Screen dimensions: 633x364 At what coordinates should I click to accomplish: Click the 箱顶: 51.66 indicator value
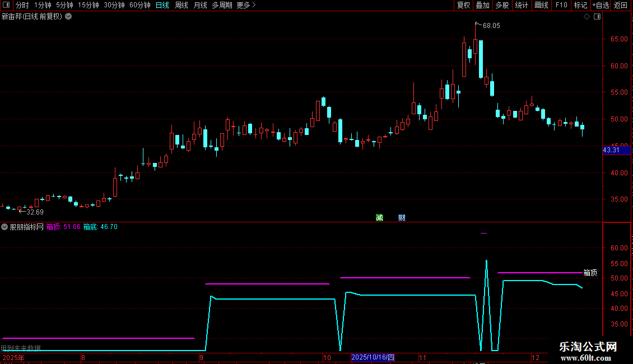(x=63, y=227)
